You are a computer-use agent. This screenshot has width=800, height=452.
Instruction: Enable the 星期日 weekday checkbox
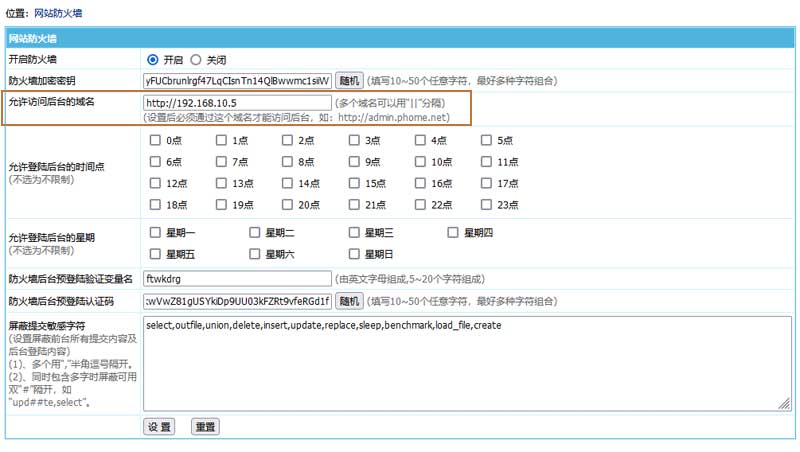(355, 254)
